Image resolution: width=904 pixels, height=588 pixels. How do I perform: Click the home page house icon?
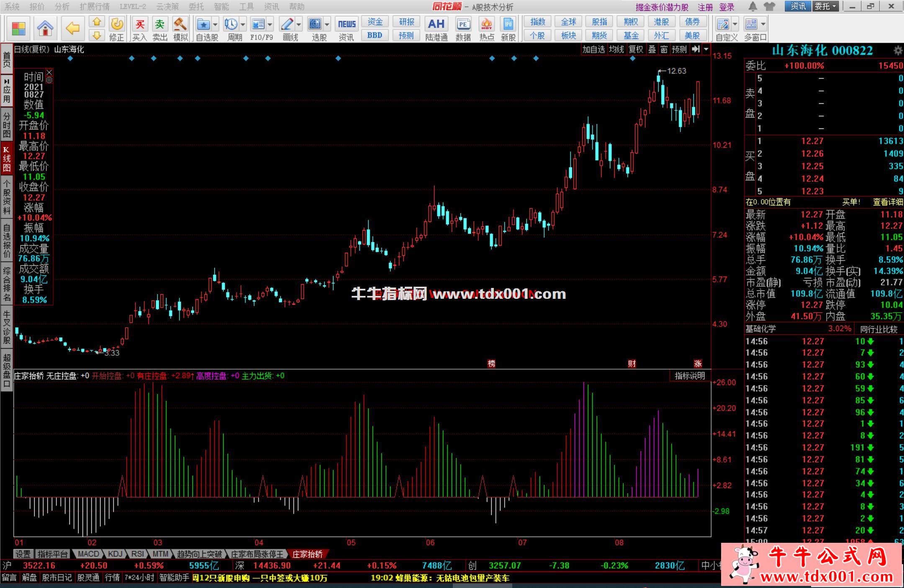[45, 28]
